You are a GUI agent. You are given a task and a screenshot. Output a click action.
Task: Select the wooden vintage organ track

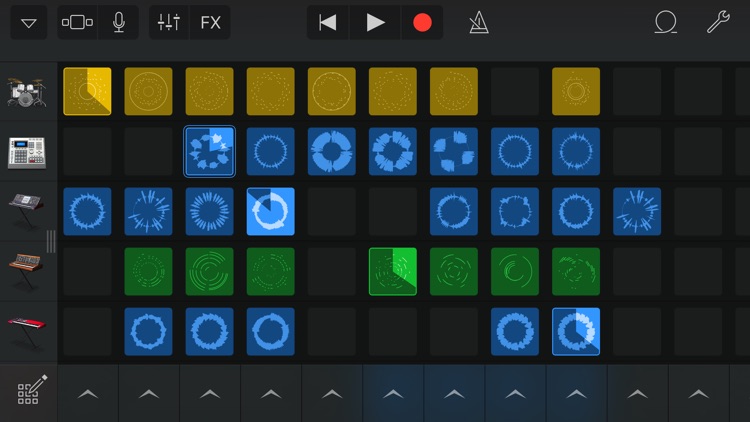point(26,271)
